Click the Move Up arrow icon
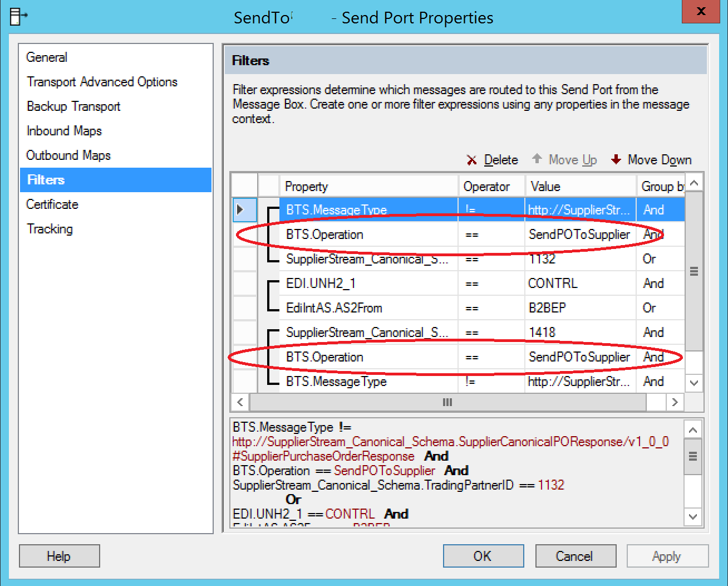Screen dimensions: 728x586 click(537, 159)
